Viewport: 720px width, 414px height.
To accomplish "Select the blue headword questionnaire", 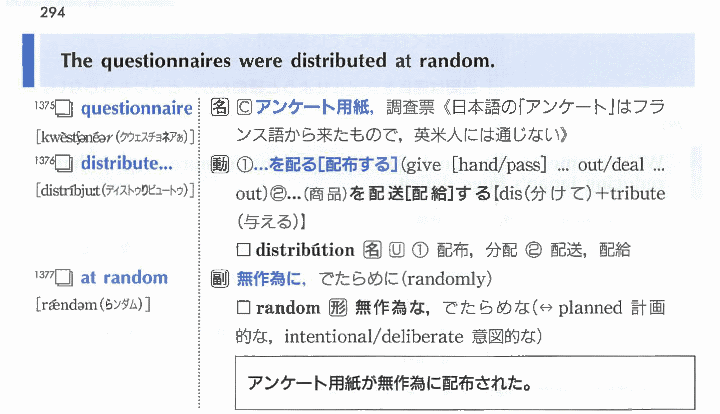I will click(136, 109).
